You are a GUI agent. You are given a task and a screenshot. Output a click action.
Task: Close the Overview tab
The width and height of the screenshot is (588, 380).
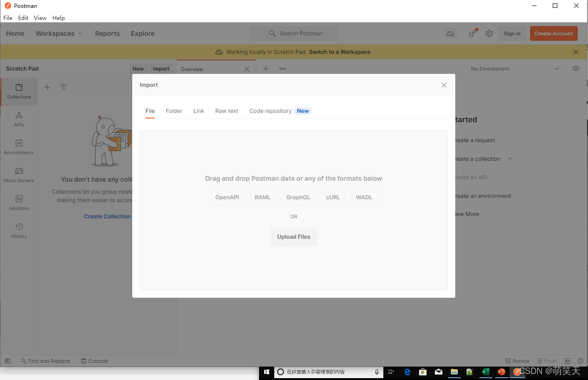247,69
